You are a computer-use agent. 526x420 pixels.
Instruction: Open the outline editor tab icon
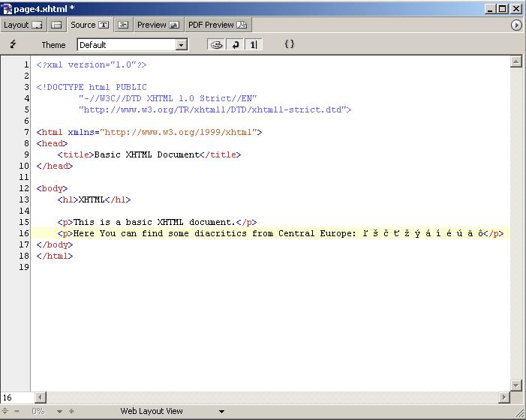coord(123,25)
